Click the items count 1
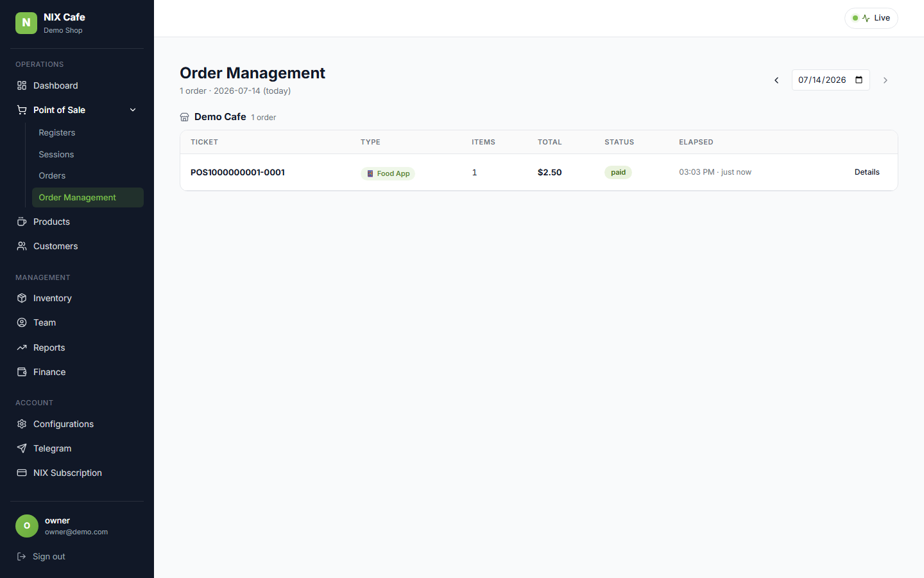The width and height of the screenshot is (924, 578). pyautogui.click(x=474, y=172)
